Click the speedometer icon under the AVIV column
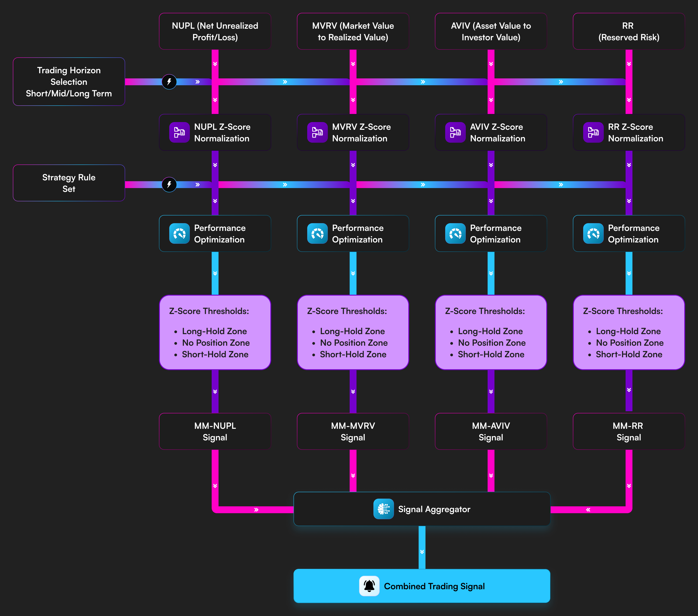 (x=455, y=233)
